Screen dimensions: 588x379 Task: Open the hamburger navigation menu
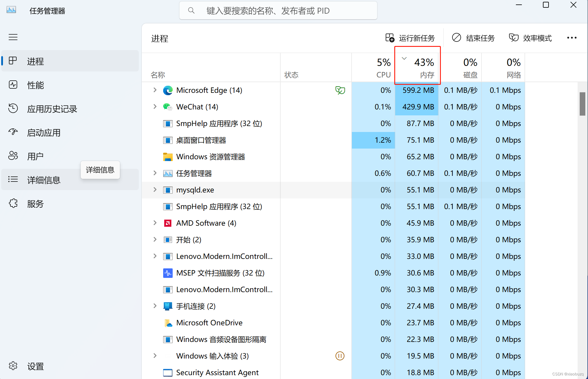click(13, 37)
